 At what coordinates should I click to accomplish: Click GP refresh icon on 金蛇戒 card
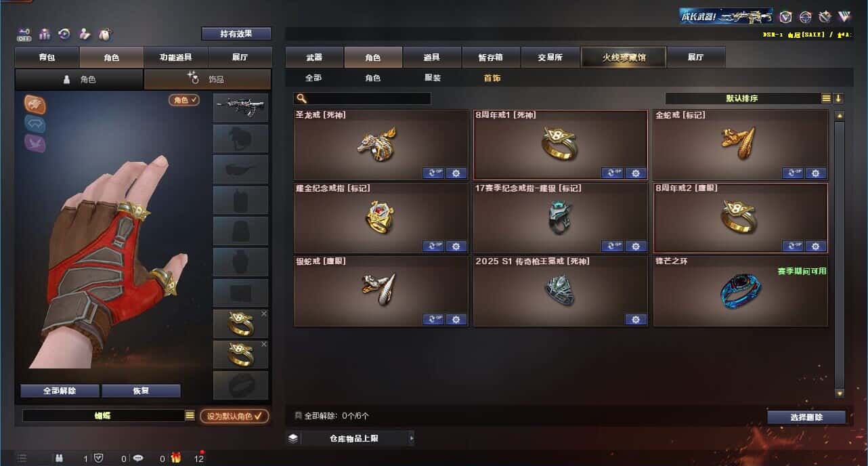point(793,173)
